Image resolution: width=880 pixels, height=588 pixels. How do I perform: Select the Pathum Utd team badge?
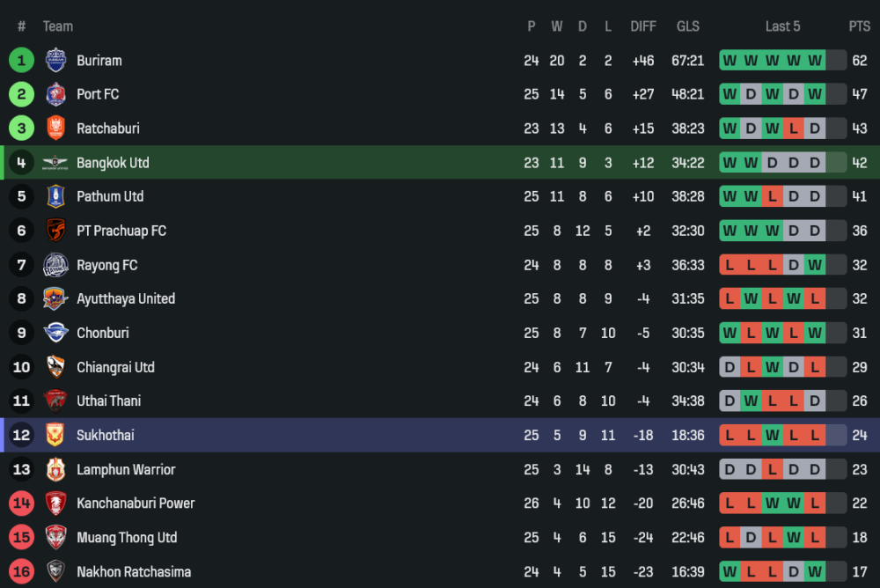pos(55,196)
